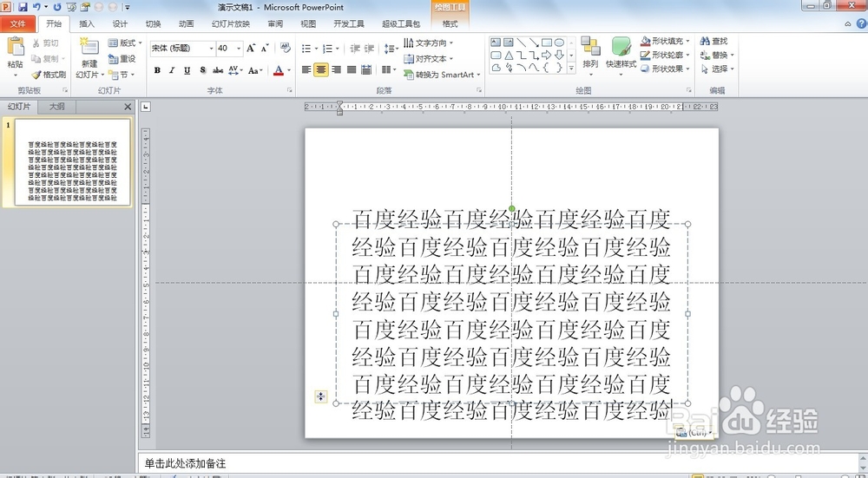Viewport: 868px width, 478px height.
Task: Toggle strikethrough (abc) formatting
Action: tap(218, 70)
